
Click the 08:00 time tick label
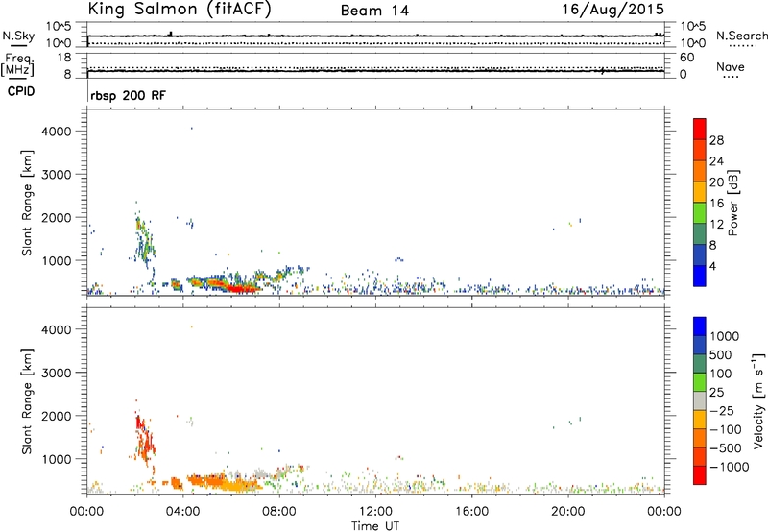279,512
